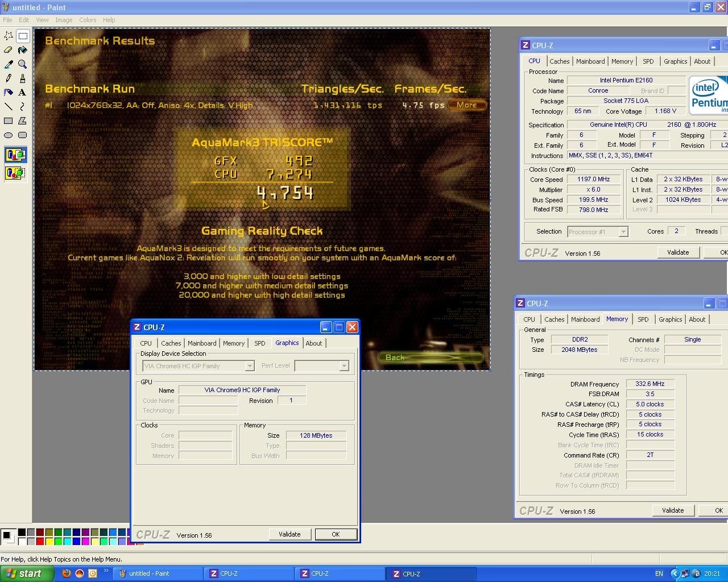The height and width of the screenshot is (582, 728).
Task: Enable transparent selection mode in Paint
Action: tap(15, 172)
